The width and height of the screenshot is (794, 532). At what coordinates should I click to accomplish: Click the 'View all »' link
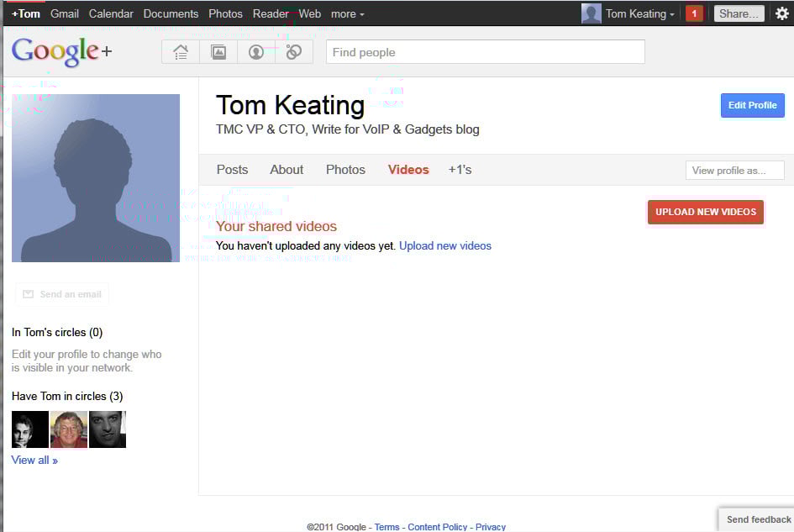pyautogui.click(x=34, y=460)
